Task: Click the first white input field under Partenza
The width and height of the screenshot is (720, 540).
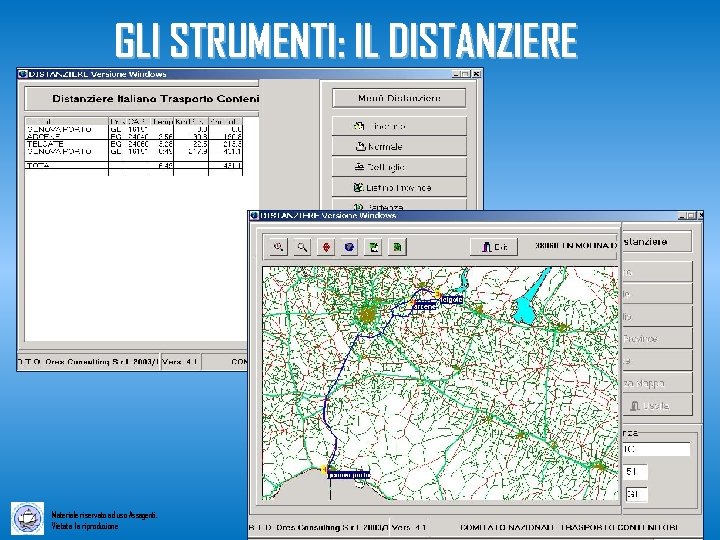Action: (x=657, y=449)
